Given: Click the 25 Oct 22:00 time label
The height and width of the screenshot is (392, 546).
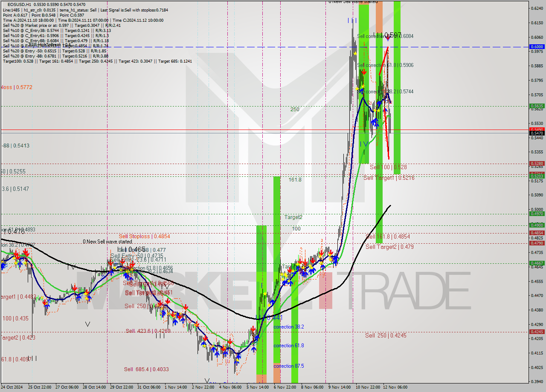Looking at the screenshot, I should tap(39, 387).
